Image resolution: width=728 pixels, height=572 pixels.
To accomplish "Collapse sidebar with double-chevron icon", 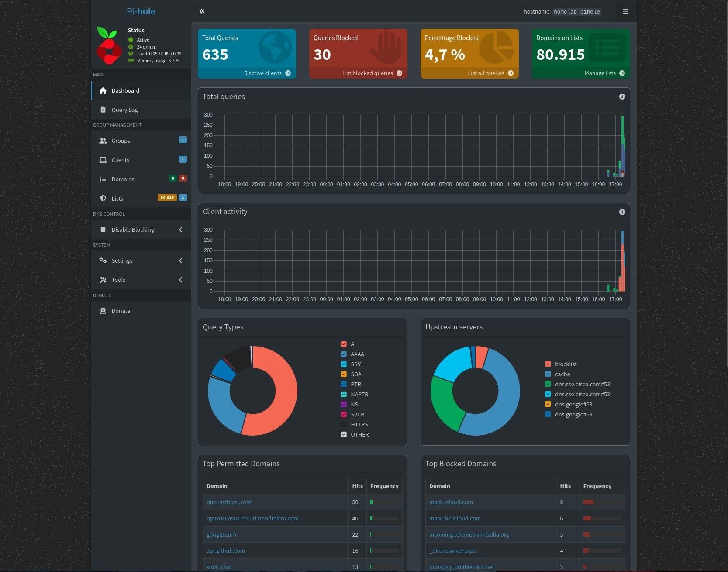I will tap(202, 11).
